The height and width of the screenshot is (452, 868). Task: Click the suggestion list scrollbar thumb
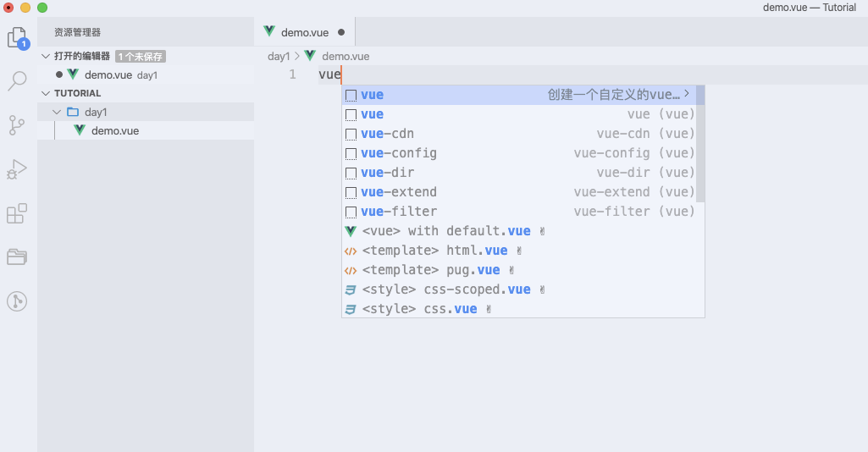click(700, 144)
